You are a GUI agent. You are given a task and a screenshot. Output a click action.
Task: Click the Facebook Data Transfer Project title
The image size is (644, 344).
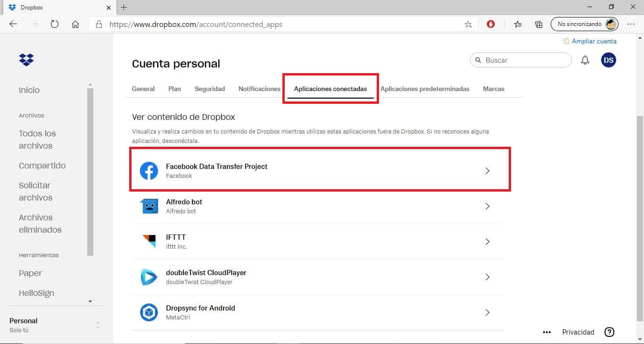(x=216, y=166)
